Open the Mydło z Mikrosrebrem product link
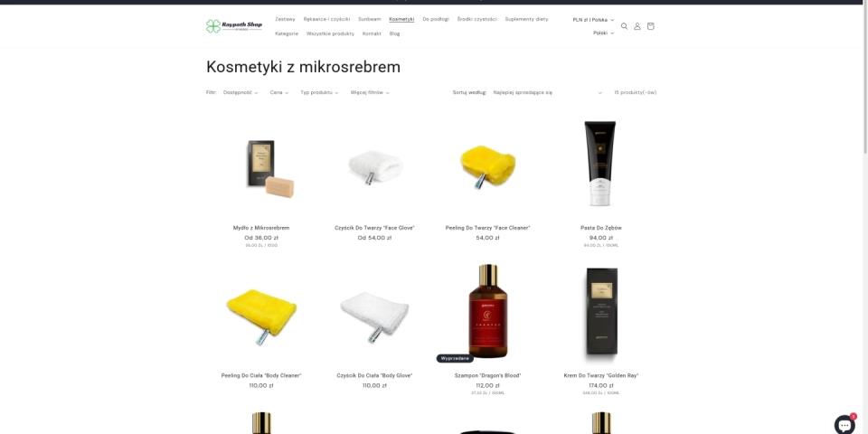The width and height of the screenshot is (868, 434). [x=261, y=228]
